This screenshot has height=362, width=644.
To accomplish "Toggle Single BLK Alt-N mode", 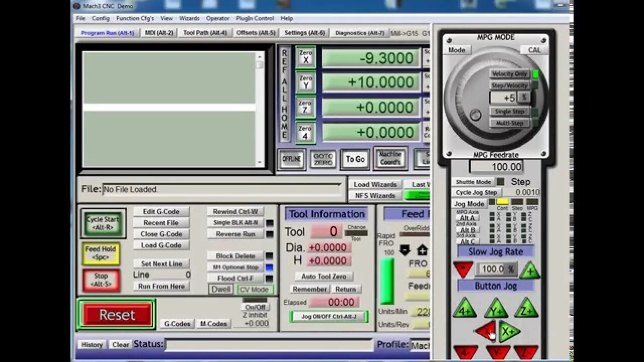I will pyautogui.click(x=235, y=223).
